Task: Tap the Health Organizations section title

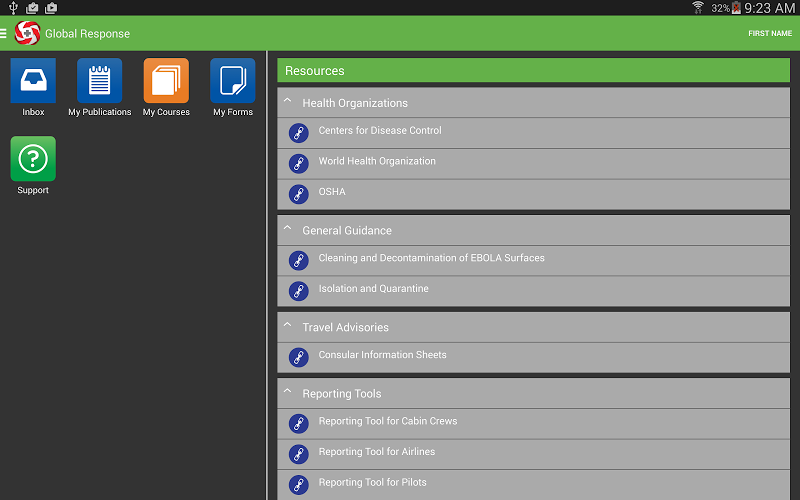Action: click(355, 103)
